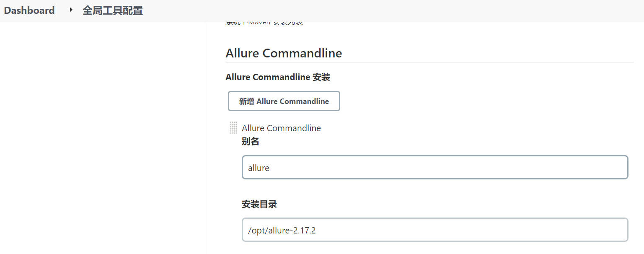Viewport: 644px width, 254px height.
Task: Click the Dashboard breadcrumb link
Action: coord(29,10)
